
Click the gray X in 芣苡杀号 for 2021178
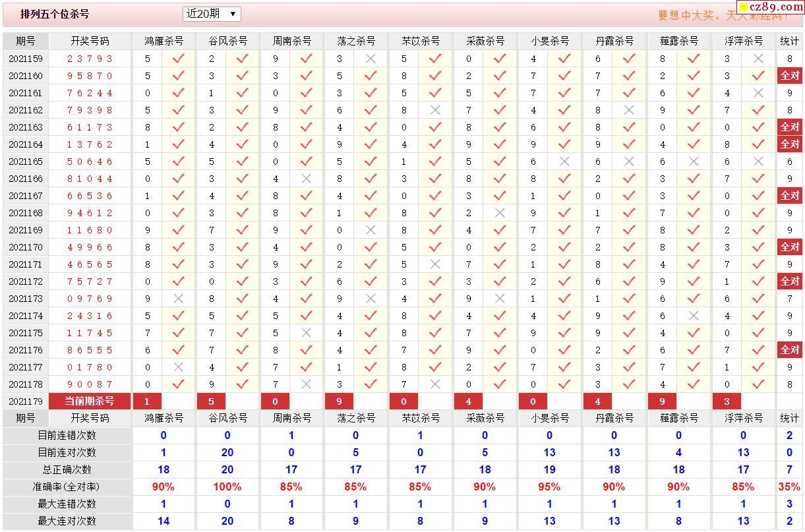tap(435, 384)
